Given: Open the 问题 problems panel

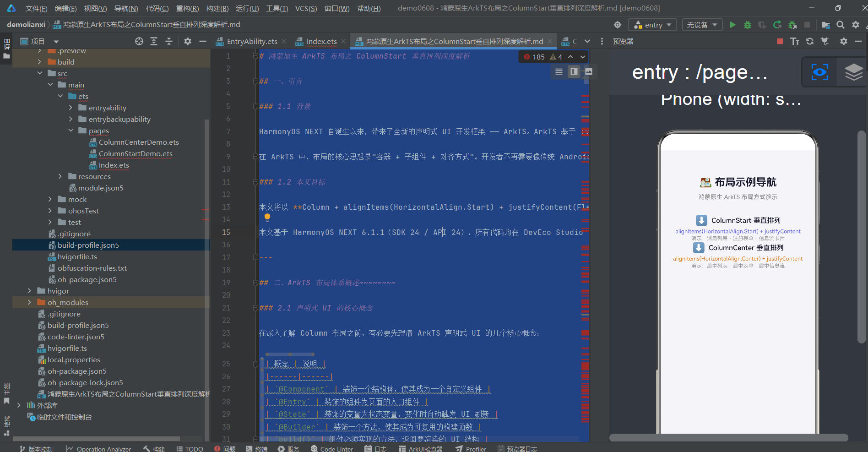Looking at the screenshot, I should coord(225,449).
